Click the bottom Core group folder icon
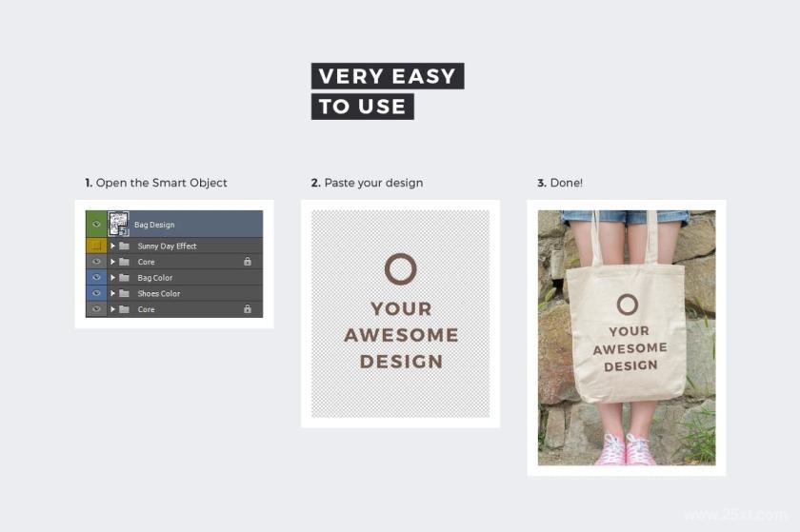800x532 pixels. pos(124,309)
